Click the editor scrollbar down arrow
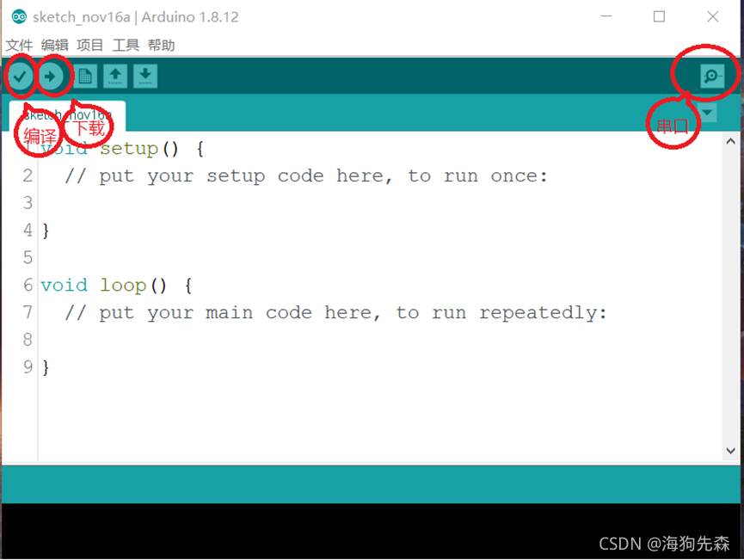This screenshot has width=744, height=560. pyautogui.click(x=731, y=451)
